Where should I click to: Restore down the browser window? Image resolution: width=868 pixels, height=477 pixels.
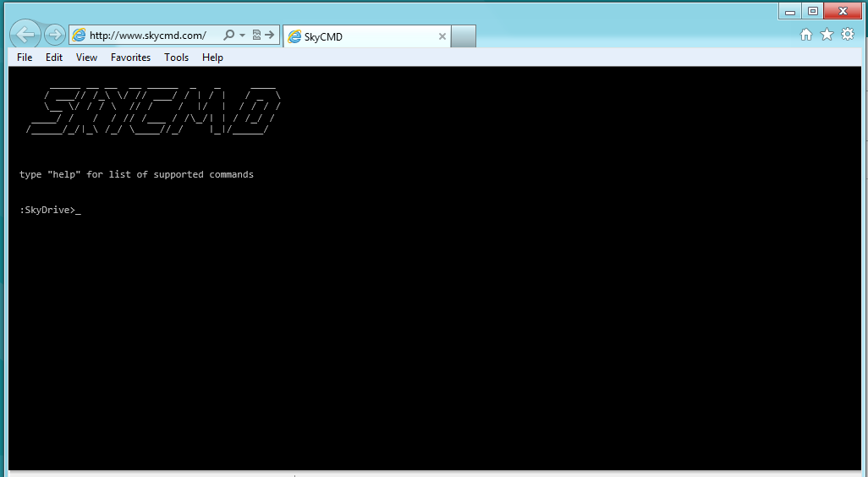pos(813,12)
